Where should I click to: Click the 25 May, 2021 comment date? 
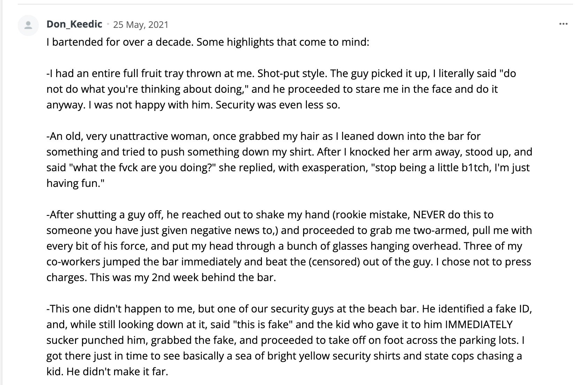141,24
